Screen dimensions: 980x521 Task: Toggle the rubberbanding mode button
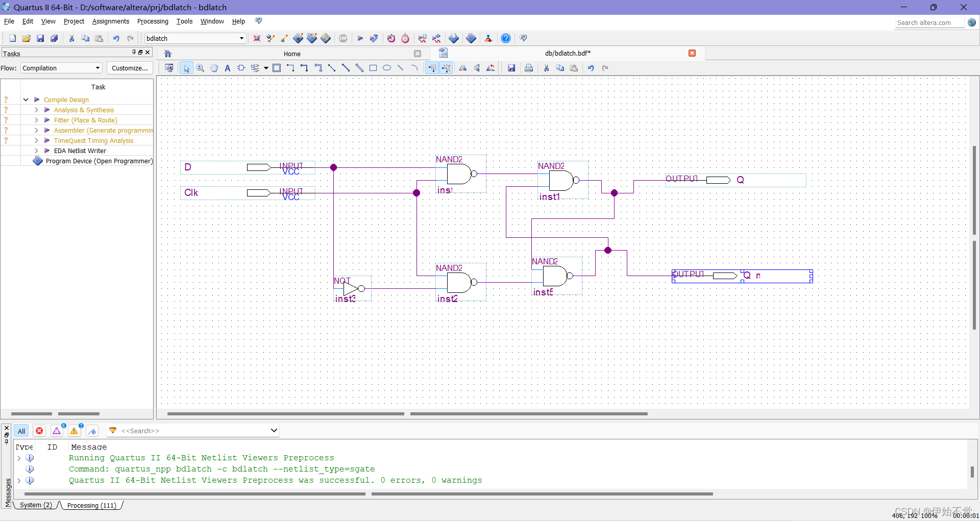432,68
